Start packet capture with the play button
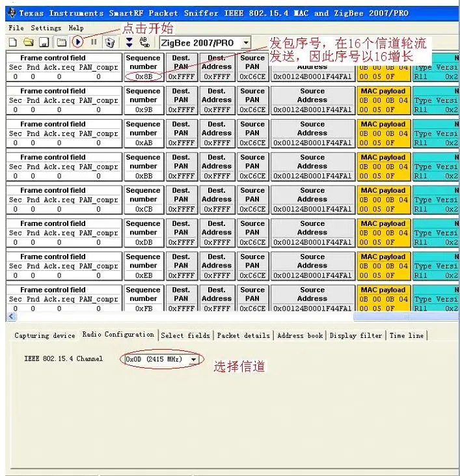This screenshot has width=460, height=476. (x=78, y=42)
